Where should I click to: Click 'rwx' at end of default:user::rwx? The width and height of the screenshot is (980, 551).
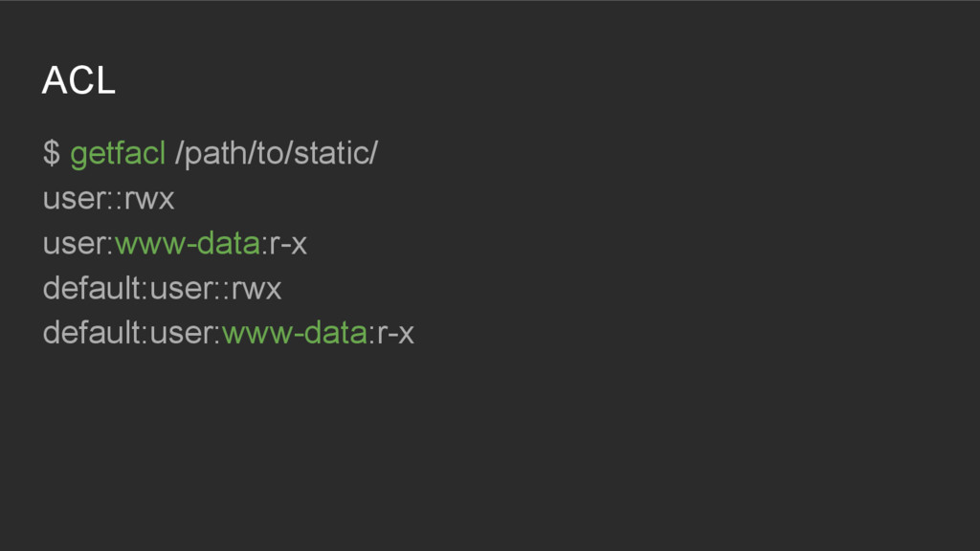pos(256,290)
